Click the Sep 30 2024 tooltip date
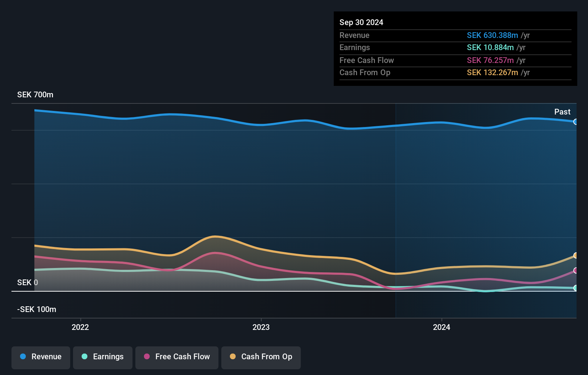 coord(361,23)
